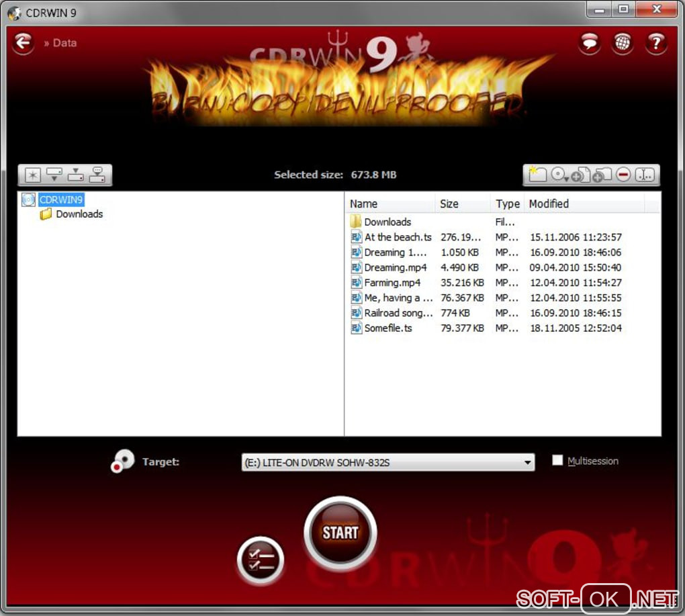
Task: Click the CDRWIN 9 title bar app icon
Action: tap(14, 13)
